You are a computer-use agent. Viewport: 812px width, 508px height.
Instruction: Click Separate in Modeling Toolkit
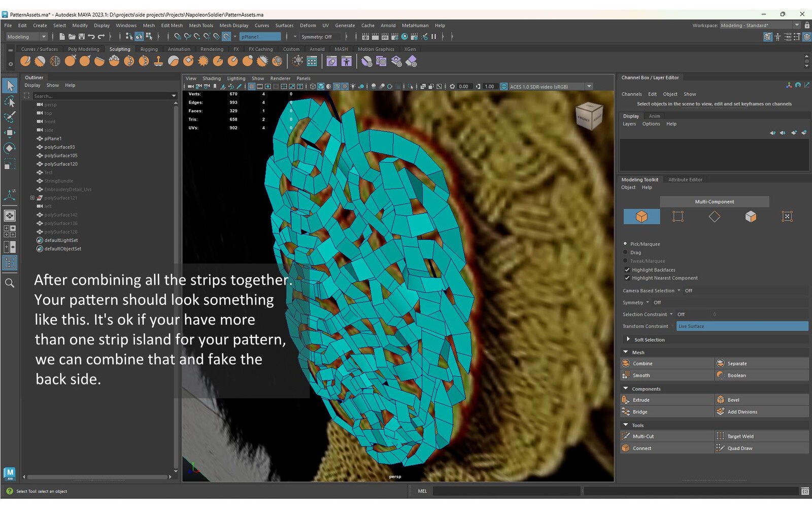click(x=762, y=364)
